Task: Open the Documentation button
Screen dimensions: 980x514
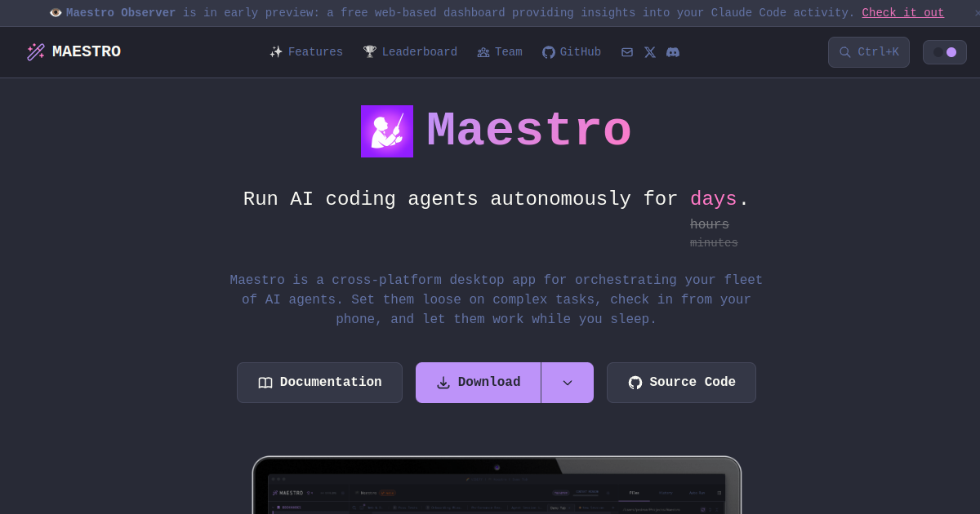Action: (x=319, y=383)
